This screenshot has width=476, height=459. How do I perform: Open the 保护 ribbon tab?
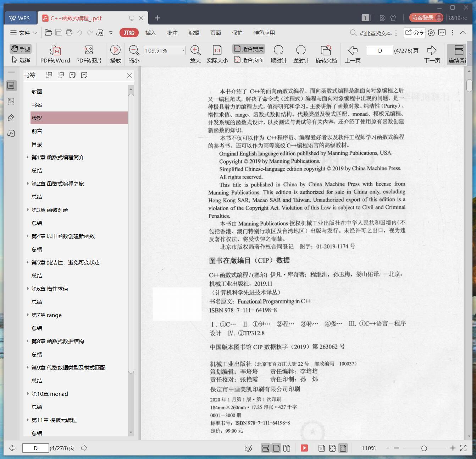pyautogui.click(x=237, y=33)
